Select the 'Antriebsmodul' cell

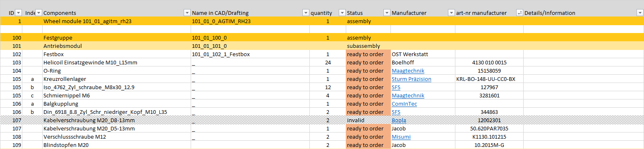[117, 46]
